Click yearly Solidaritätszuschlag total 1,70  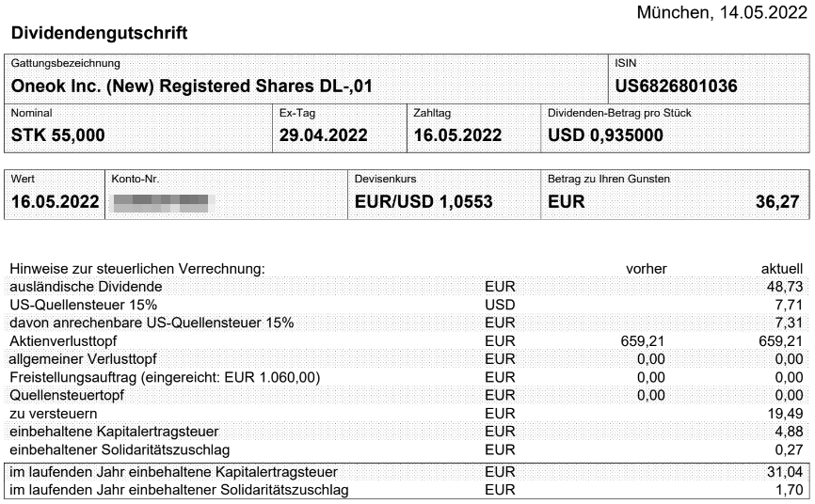click(x=789, y=490)
